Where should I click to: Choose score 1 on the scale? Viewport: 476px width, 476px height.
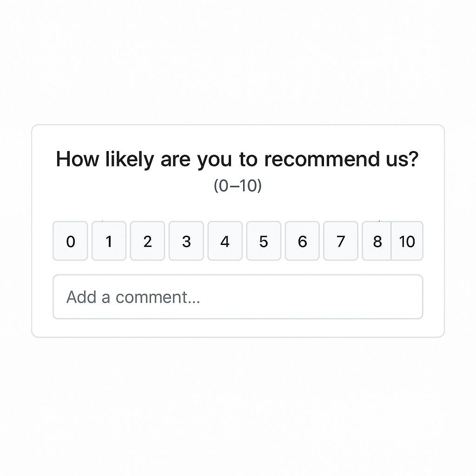tap(109, 241)
